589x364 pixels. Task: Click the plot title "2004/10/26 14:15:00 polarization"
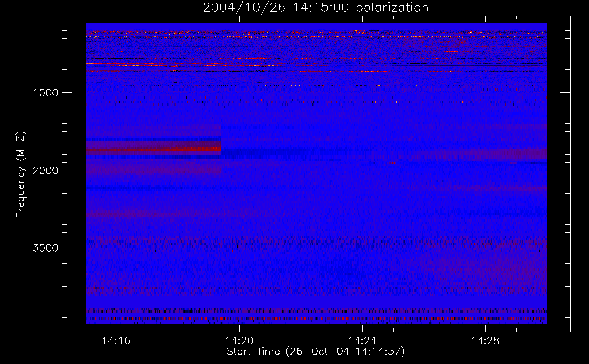[x=316, y=7]
